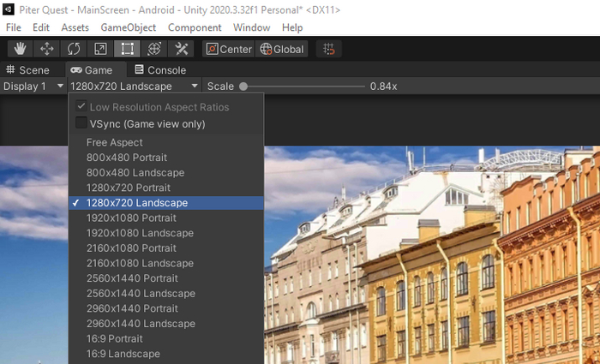Adjust the Scale slider handle
The width and height of the screenshot is (600, 364).
click(x=243, y=87)
